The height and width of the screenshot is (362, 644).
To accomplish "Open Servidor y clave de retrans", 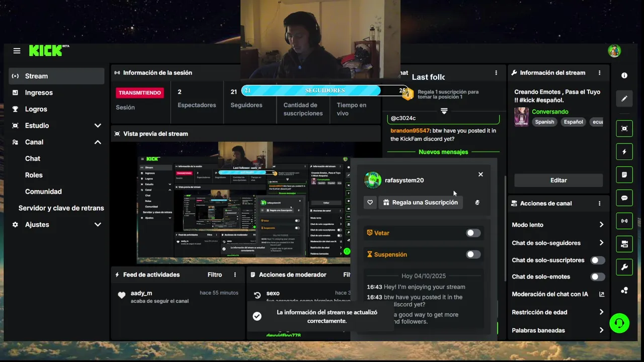I will [61, 208].
